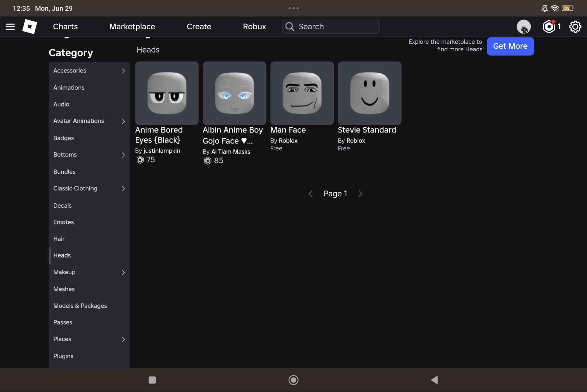Viewport: 587px width, 392px height.
Task: Tap the Robux balance icon
Action: point(549,27)
